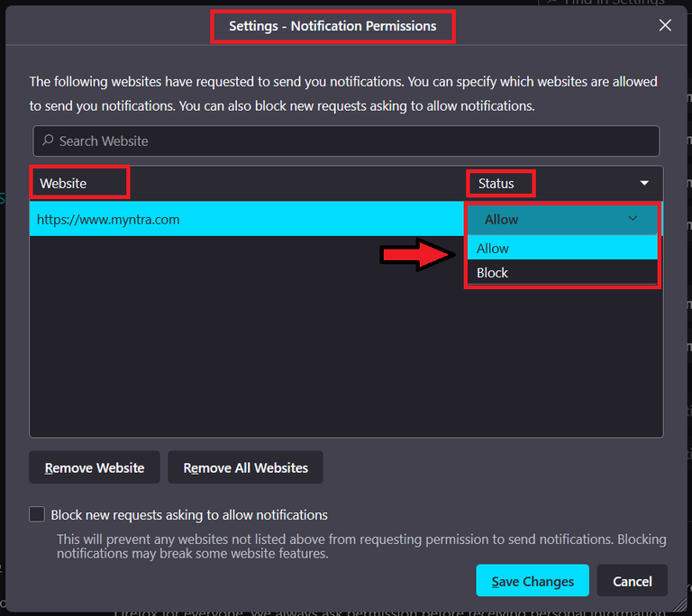This screenshot has width=692, height=616.
Task: Sort by the Website column header
Action: click(x=63, y=183)
